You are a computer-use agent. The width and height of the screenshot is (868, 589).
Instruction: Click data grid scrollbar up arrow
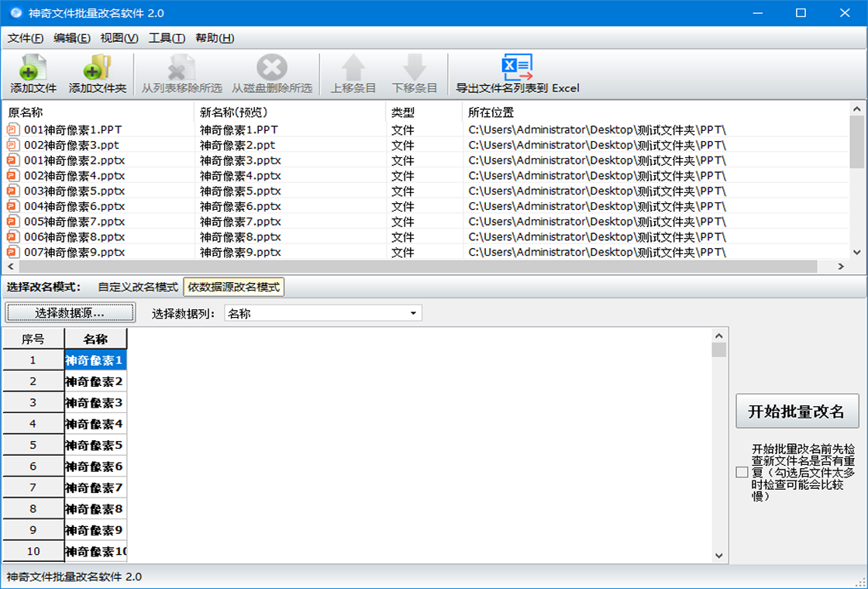(x=718, y=336)
